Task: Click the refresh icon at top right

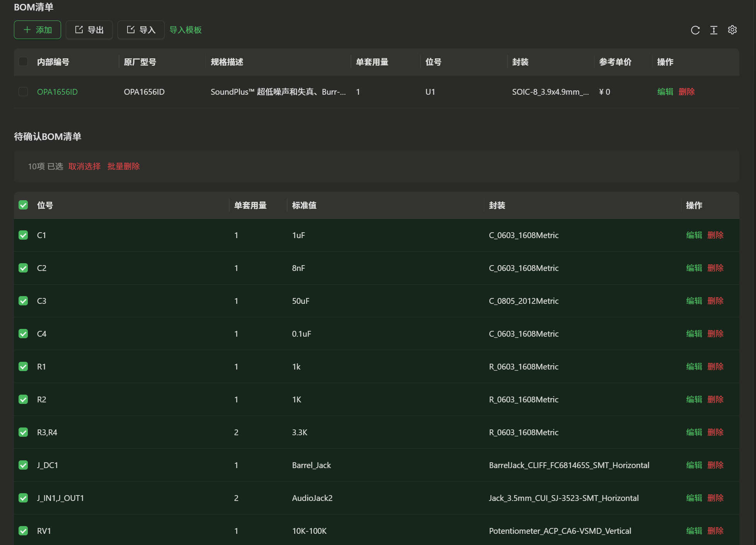Action: 695,30
